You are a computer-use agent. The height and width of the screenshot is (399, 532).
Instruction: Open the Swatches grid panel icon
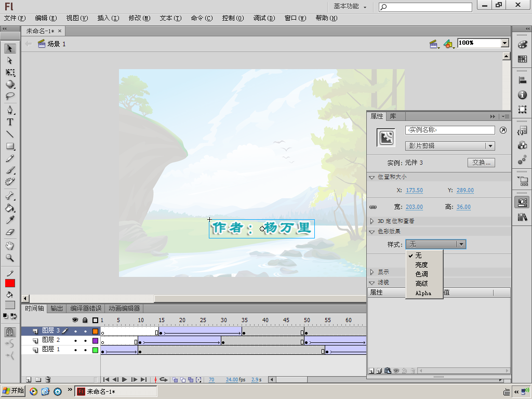pos(523,59)
